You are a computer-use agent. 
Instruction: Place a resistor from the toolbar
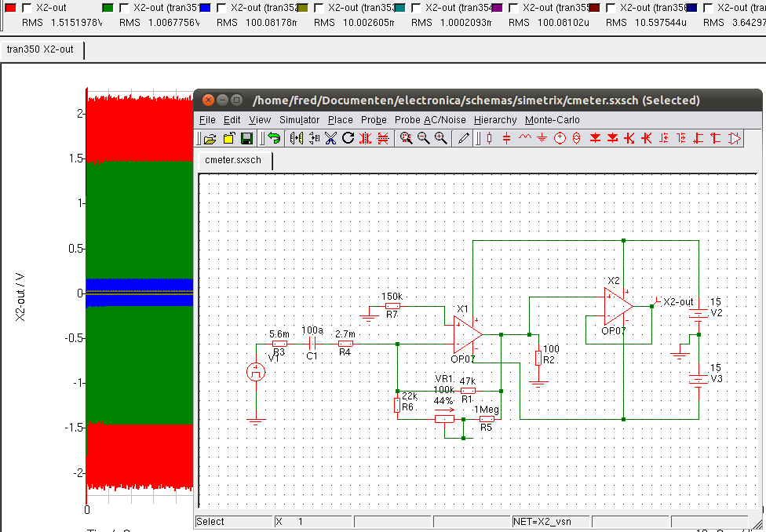coord(489,139)
